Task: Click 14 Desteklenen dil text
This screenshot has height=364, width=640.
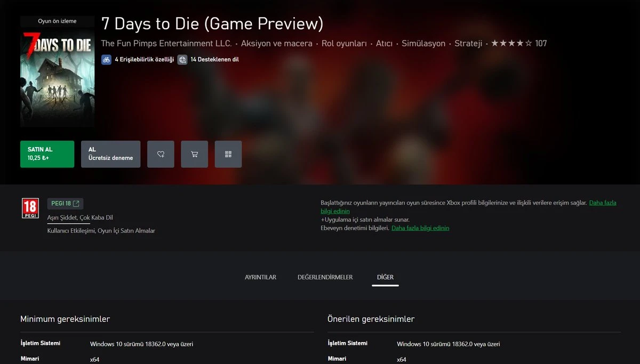Action: (214, 60)
